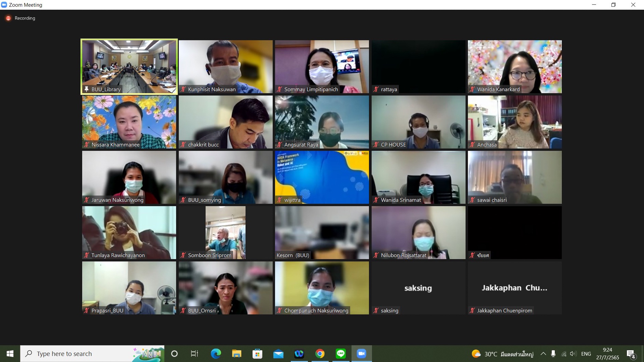The height and width of the screenshot is (362, 644).
Task: Open Microsoft Store from the taskbar
Action: 257,353
